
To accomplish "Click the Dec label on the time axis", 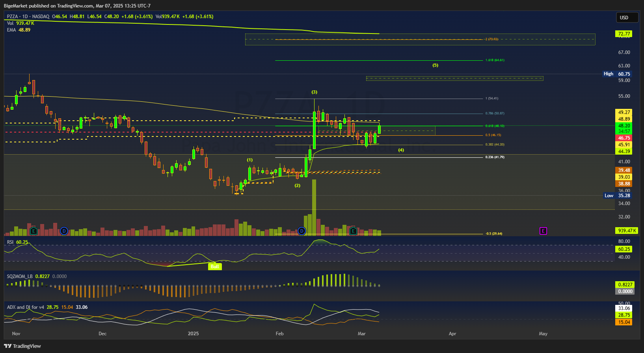I will 102,334.
